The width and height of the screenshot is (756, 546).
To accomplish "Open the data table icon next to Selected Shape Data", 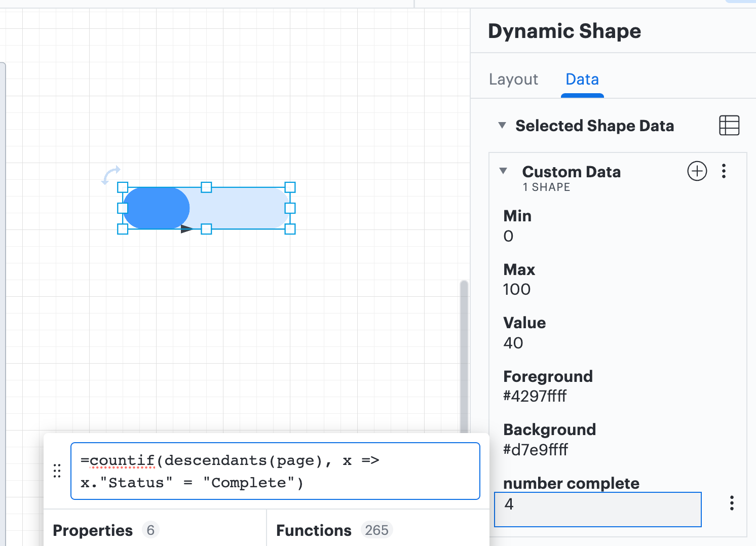I will tap(729, 125).
